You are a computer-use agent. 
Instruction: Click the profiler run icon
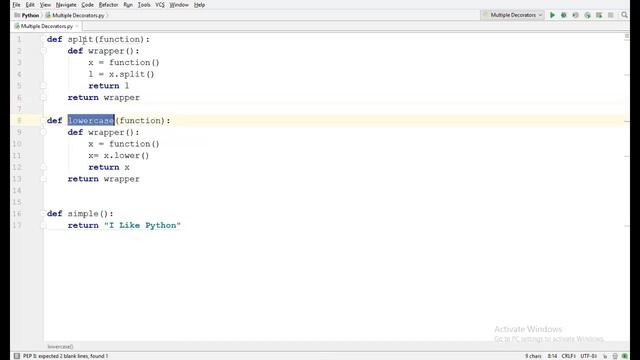(x=587, y=15)
